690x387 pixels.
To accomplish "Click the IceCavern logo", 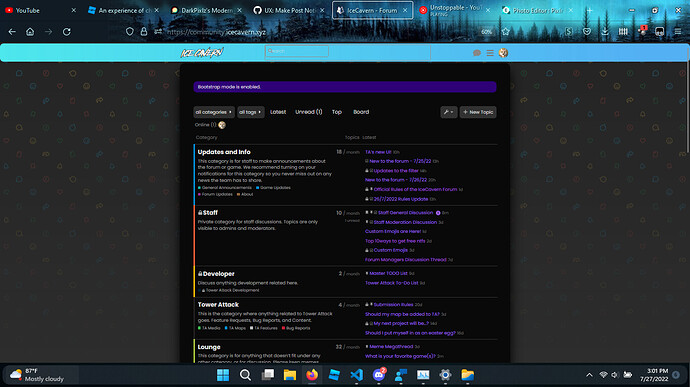I will coord(202,53).
